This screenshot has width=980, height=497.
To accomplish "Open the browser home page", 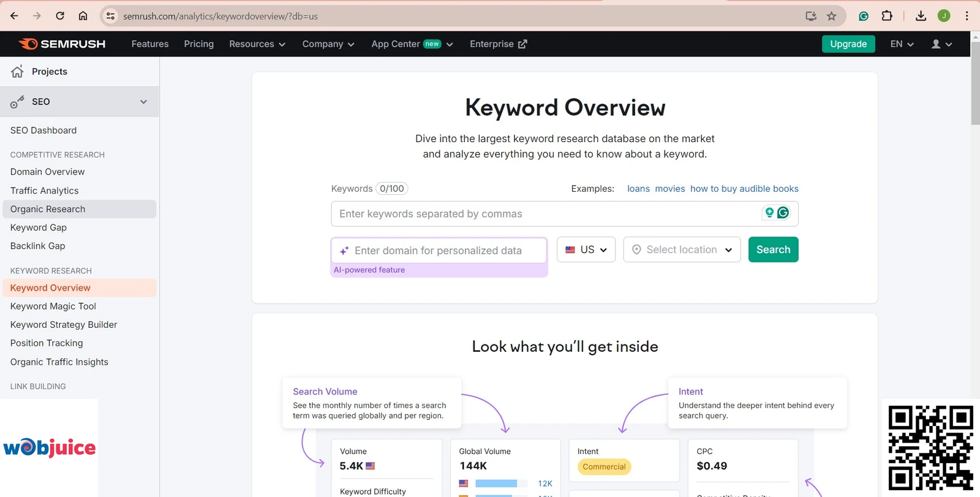I will [83, 16].
